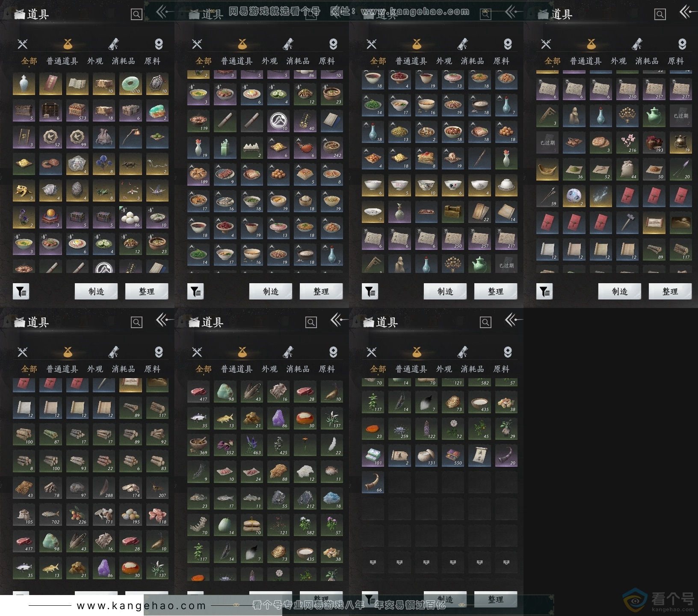Open the filter menu under the empty slots

coord(370,599)
